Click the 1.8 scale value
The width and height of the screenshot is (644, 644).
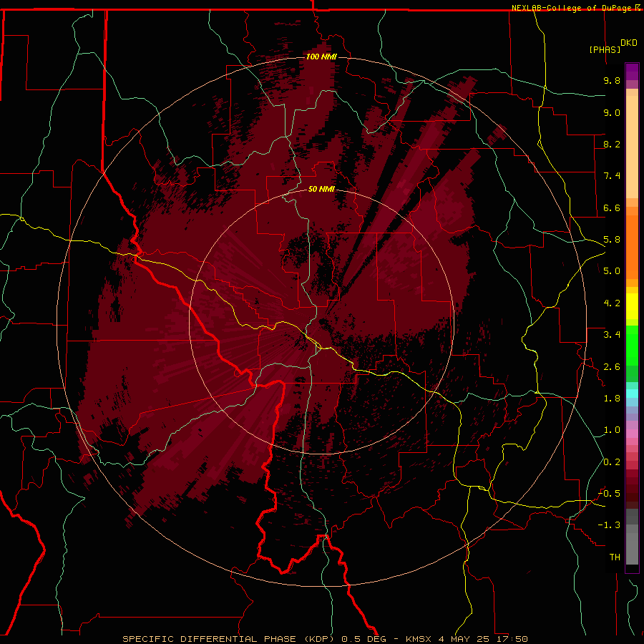pyautogui.click(x=612, y=399)
